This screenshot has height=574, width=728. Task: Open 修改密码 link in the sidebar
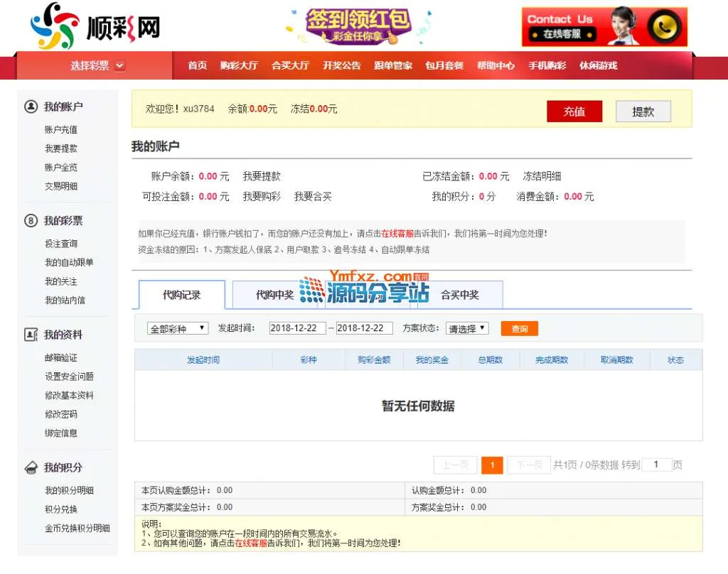tap(60, 414)
